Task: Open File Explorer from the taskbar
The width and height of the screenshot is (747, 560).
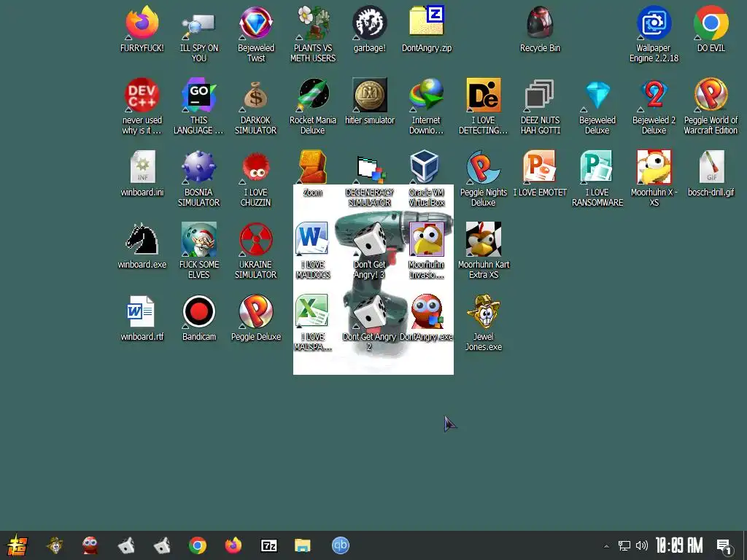Action: click(303, 545)
